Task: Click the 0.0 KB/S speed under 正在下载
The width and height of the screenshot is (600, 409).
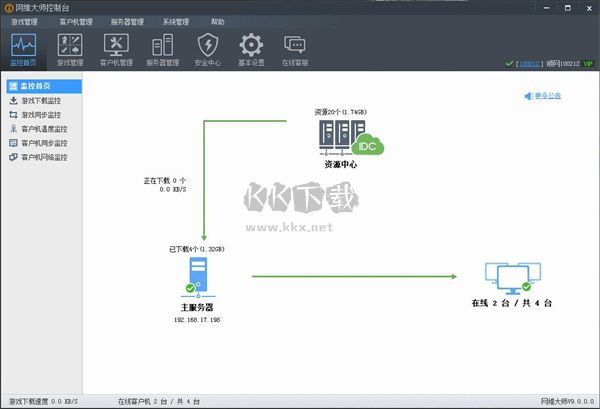Action: point(173,189)
